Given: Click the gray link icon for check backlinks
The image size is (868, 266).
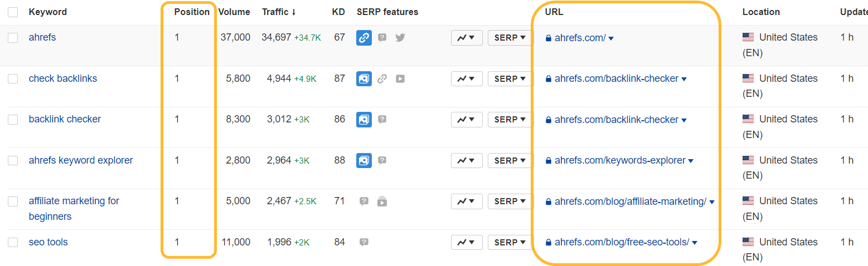Looking at the screenshot, I should (x=382, y=79).
